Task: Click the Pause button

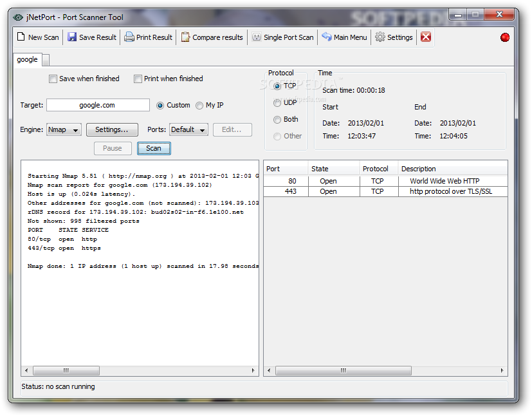Action: coord(113,148)
